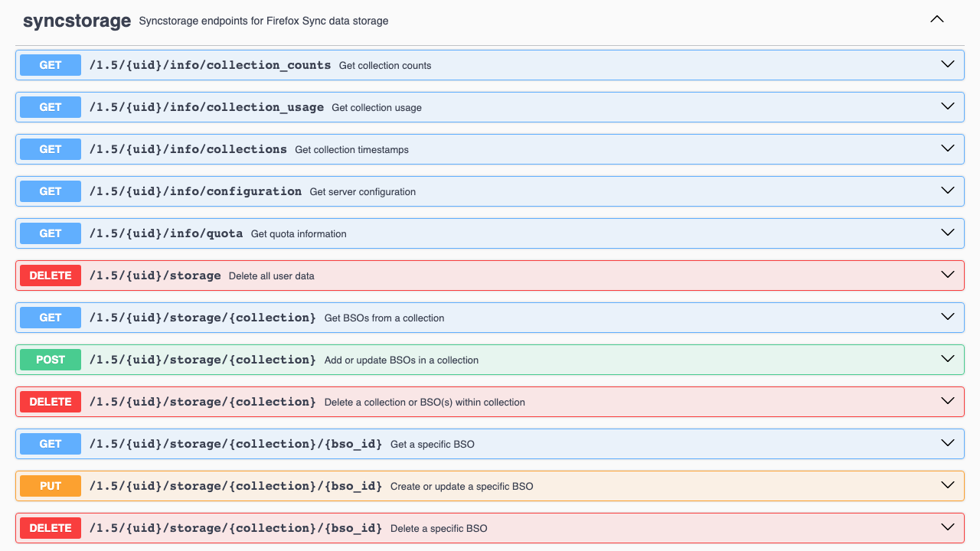Open the /1.5/{uid}/info/quota path link
This screenshot has height=551, width=980.
[166, 233]
